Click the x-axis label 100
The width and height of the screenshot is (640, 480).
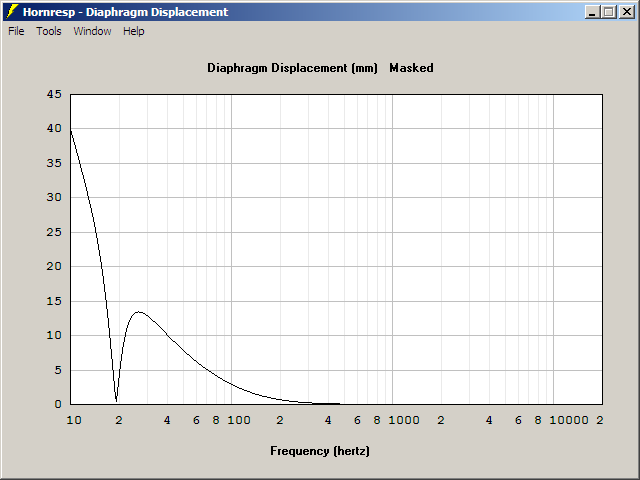[x=239, y=420]
